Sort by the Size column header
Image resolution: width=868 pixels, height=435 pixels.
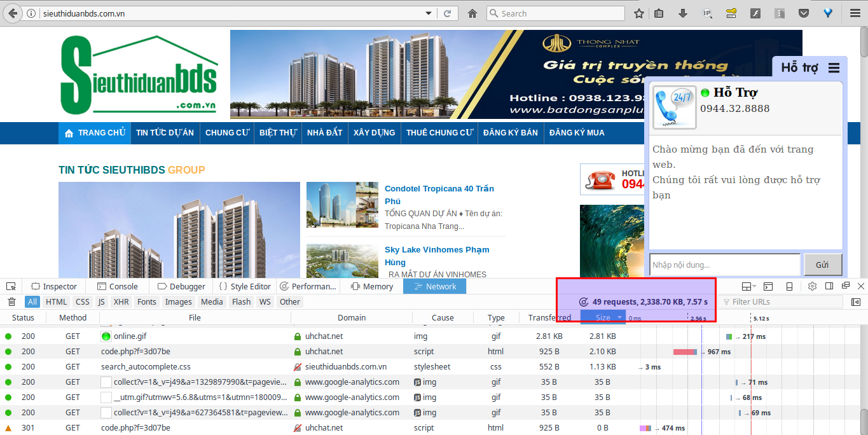coord(603,317)
